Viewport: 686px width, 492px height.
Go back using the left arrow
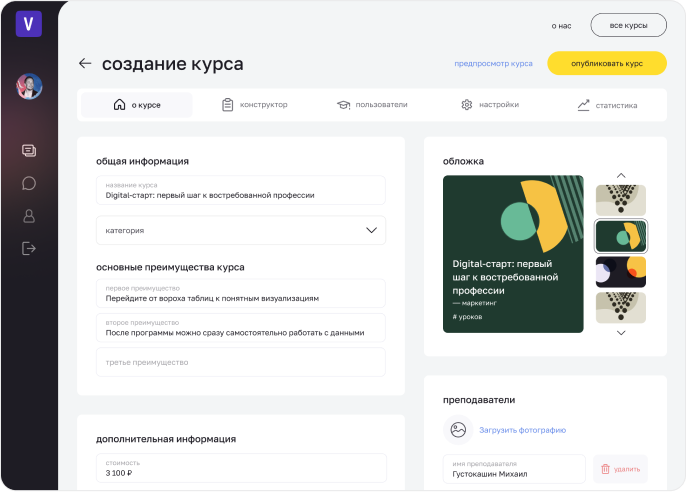point(85,64)
